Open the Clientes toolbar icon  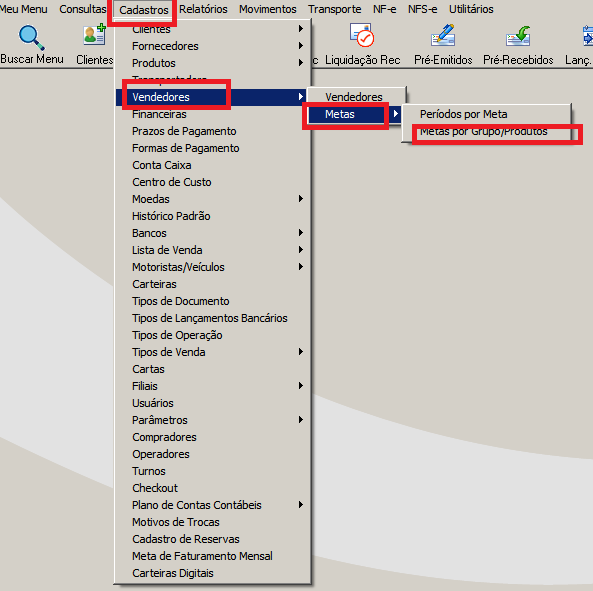click(94, 35)
